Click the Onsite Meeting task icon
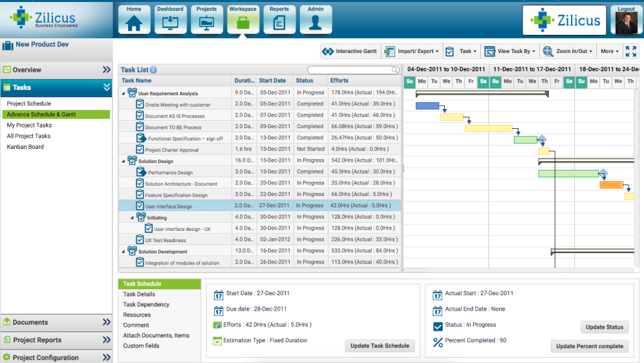Image resolution: width=644 pixels, height=363 pixels. [x=140, y=104]
